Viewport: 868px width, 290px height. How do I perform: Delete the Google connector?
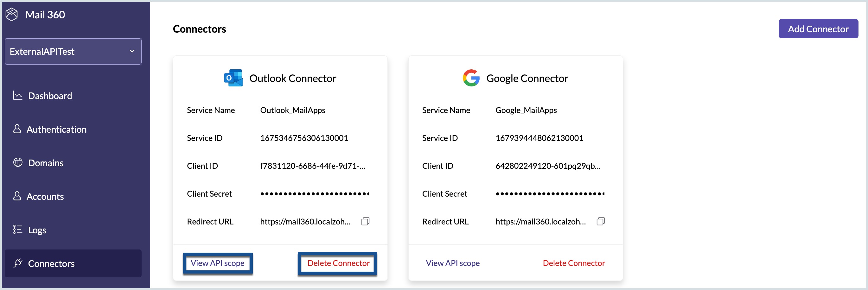coord(573,263)
